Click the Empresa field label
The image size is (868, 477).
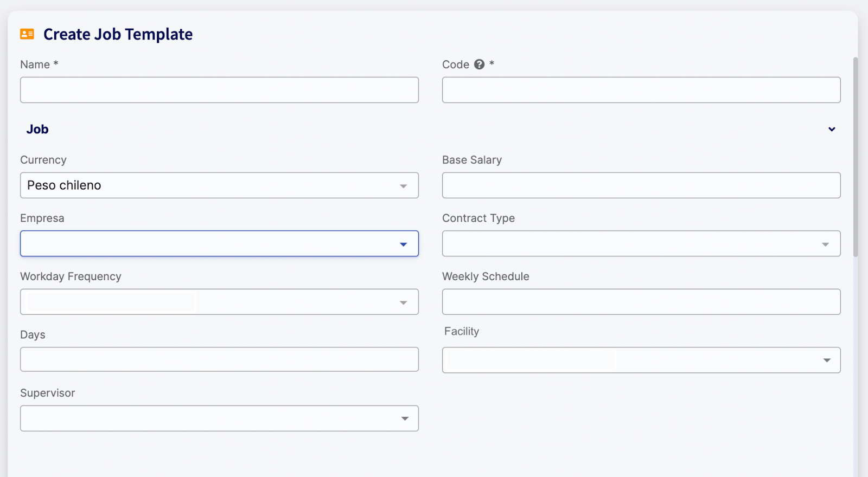click(42, 218)
